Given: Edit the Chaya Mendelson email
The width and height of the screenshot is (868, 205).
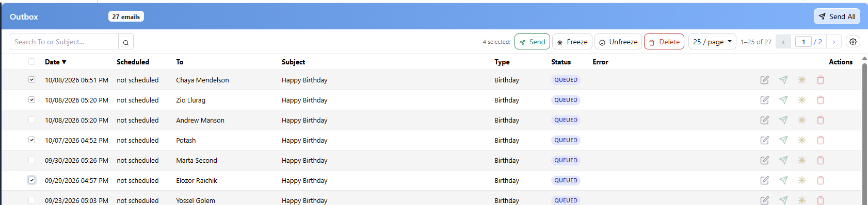Looking at the screenshot, I should (765, 80).
